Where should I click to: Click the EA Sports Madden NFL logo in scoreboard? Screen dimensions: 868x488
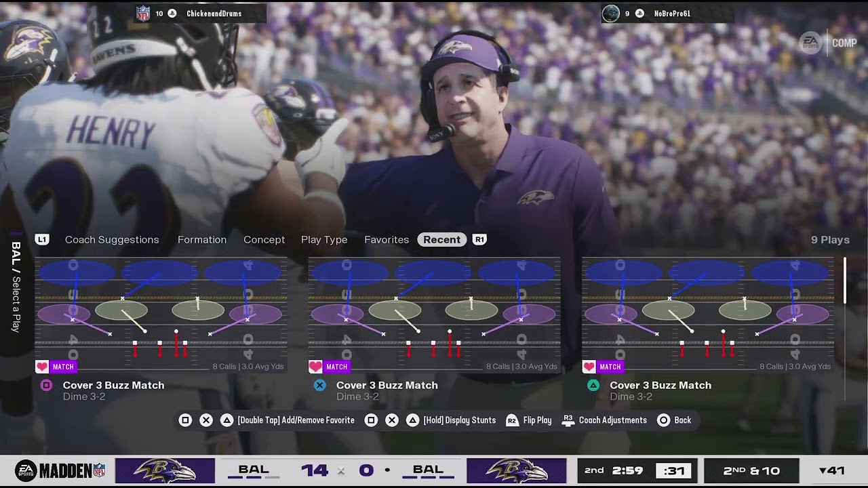click(x=61, y=471)
